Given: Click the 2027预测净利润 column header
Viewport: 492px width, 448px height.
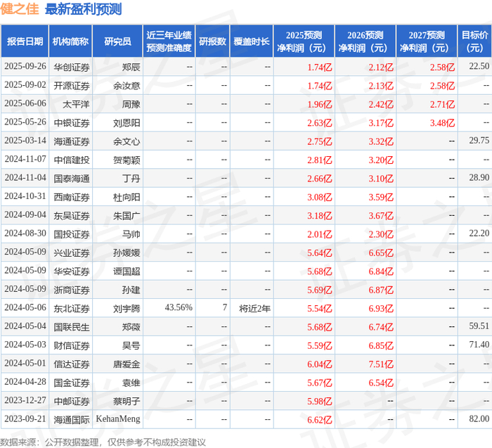Looking at the screenshot, I should click(427, 41).
